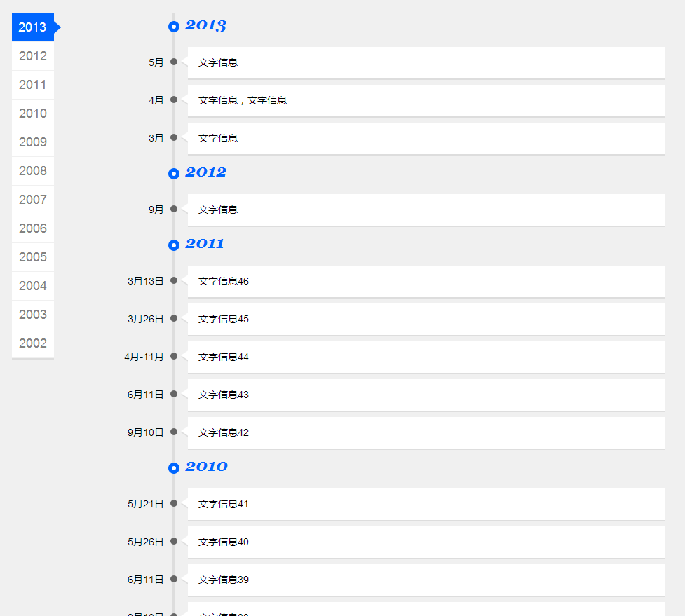Click the gray dot for 6月11日 in 2010
Viewport: 685px width, 616px height.
tap(174, 579)
